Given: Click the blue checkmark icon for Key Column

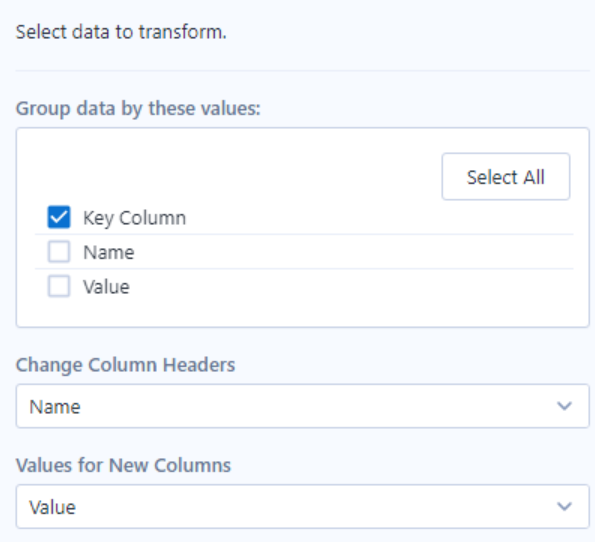Looking at the screenshot, I should (59, 217).
